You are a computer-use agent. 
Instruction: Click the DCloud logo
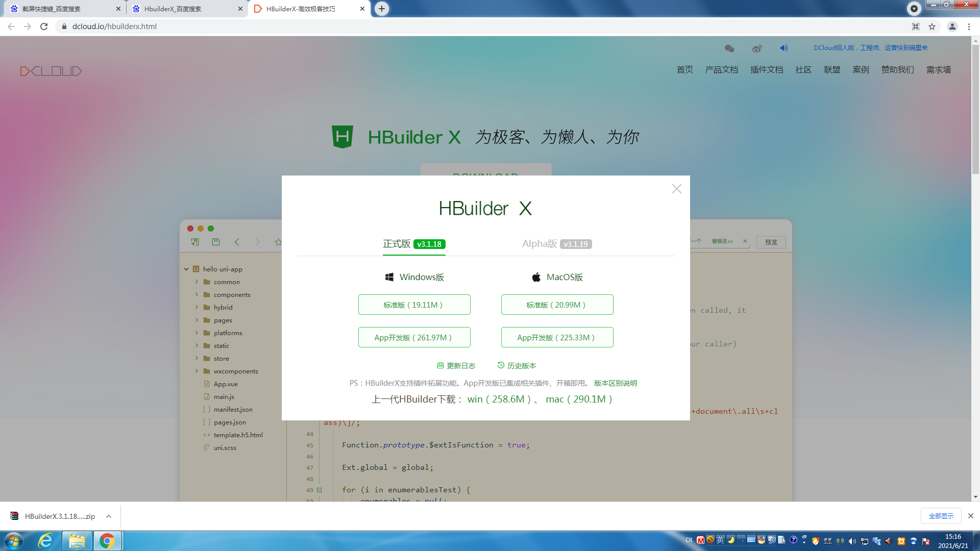click(51, 71)
